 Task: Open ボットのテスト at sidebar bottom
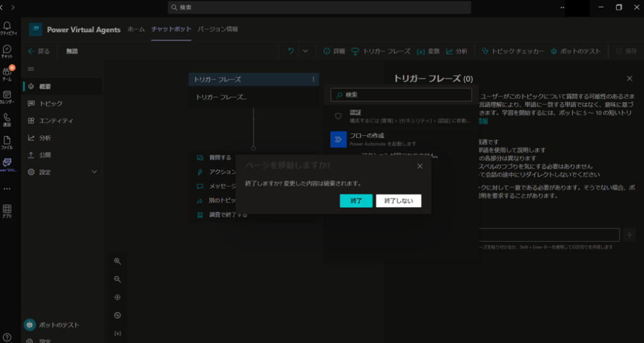pos(52,325)
